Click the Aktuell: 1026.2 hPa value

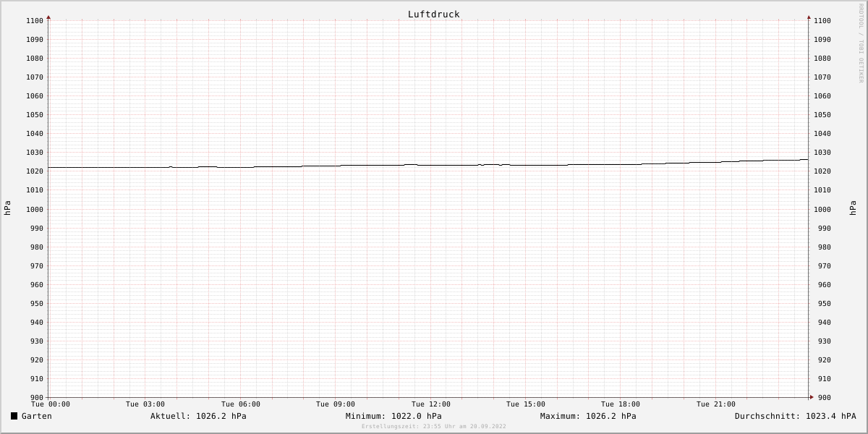click(198, 416)
